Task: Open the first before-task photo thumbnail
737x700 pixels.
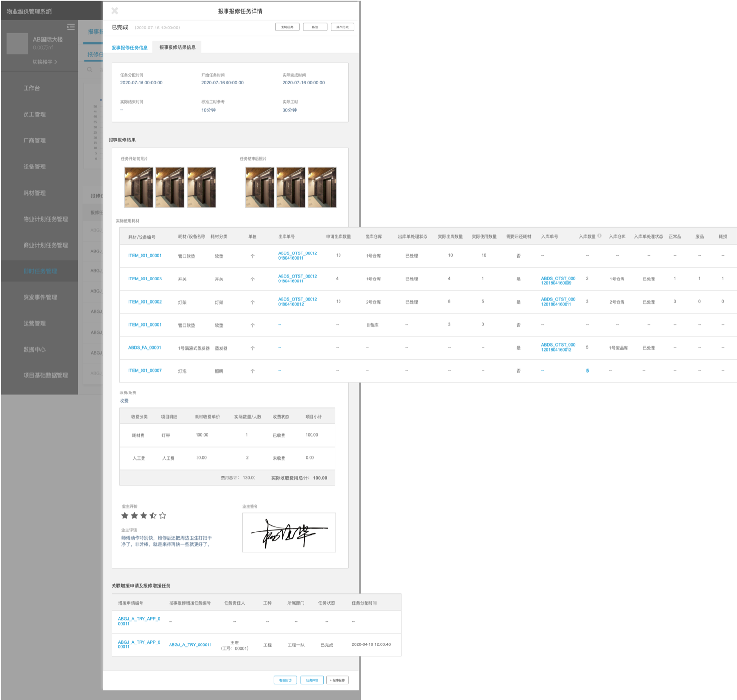Action: 139,187
